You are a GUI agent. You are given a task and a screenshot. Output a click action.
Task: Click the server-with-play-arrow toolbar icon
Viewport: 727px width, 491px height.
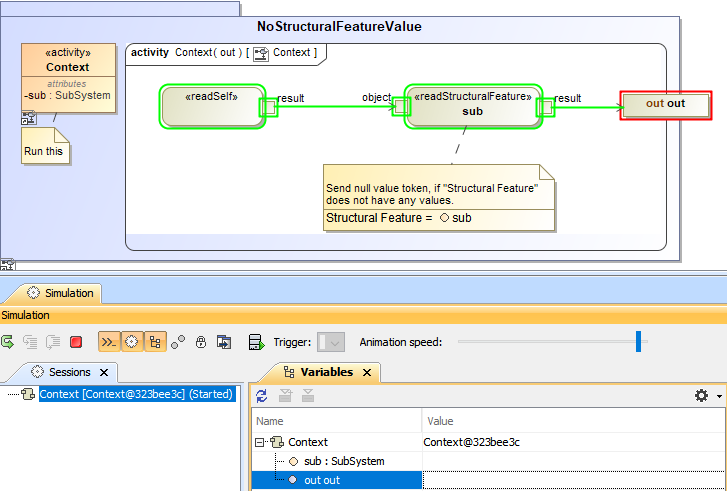pos(256,343)
